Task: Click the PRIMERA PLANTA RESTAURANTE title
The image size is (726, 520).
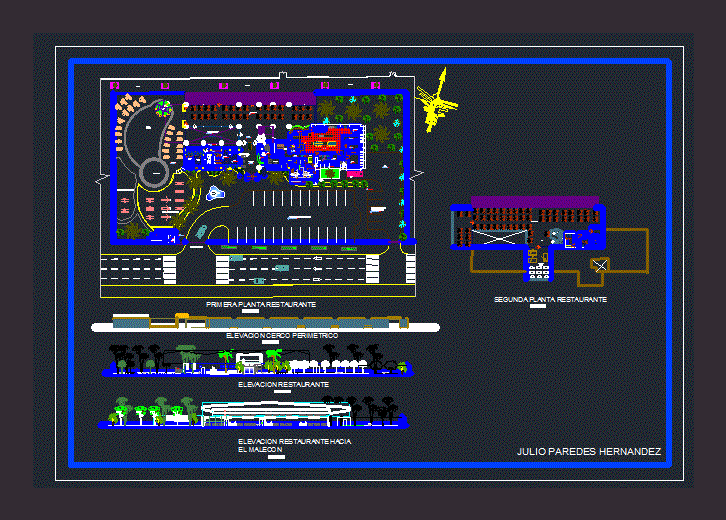Action: click(260, 304)
